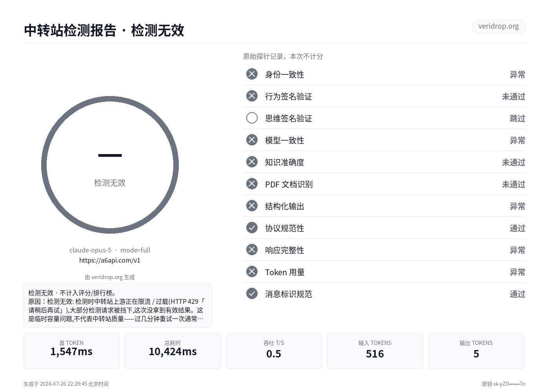Screen dimensions: 549x392
Task: Click the X icon beside 知识准确度
Action: click(252, 162)
